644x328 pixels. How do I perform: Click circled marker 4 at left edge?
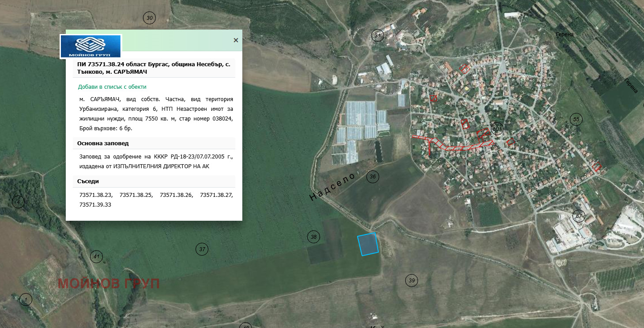18,202
